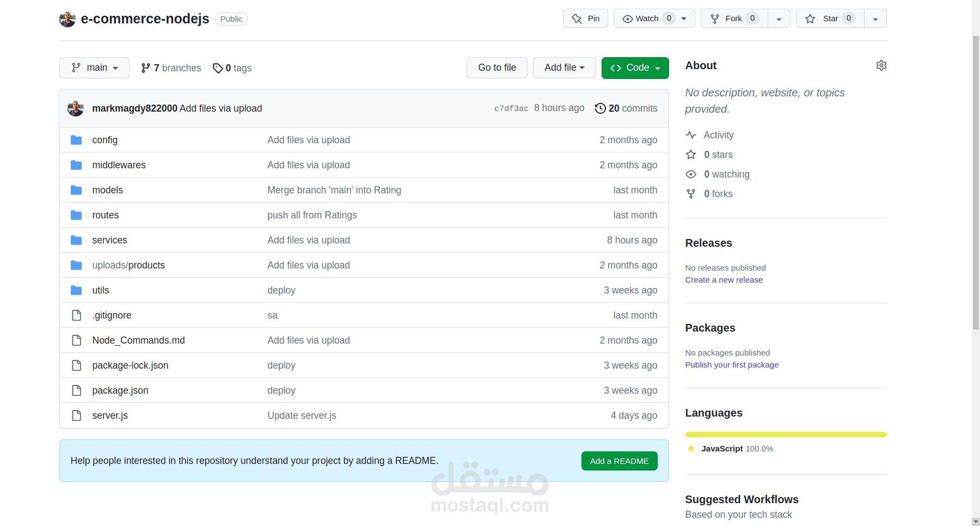Open the main branch selector dropdown
Image resolution: width=980 pixels, height=526 pixels.
pos(94,68)
